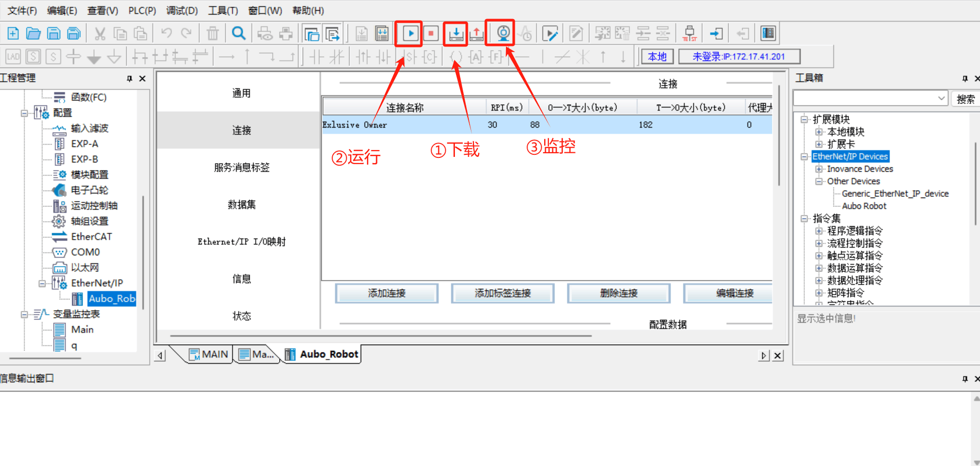
Task: Pin the 信息输出窗口 panel
Action: [965, 379]
